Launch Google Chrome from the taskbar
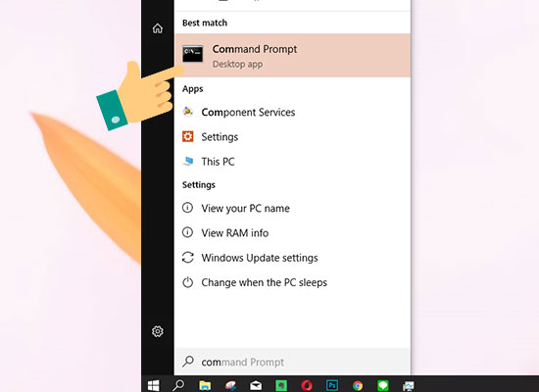 point(358,386)
